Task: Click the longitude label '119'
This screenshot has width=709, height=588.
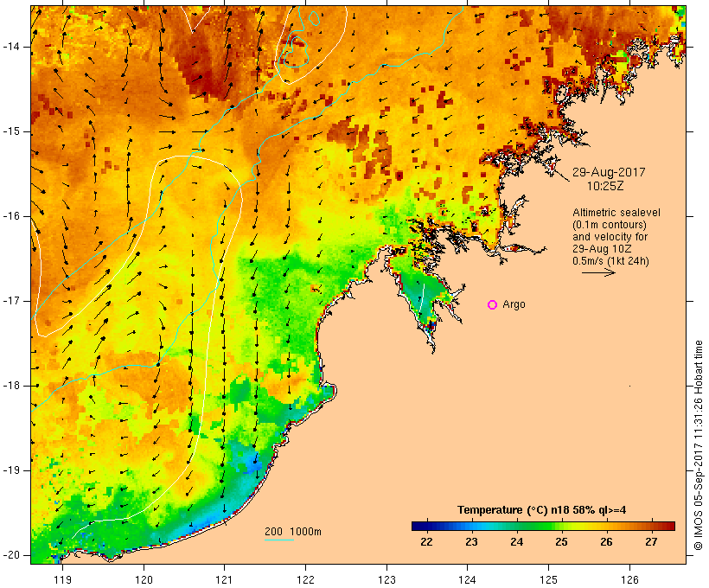Action: click(x=62, y=579)
